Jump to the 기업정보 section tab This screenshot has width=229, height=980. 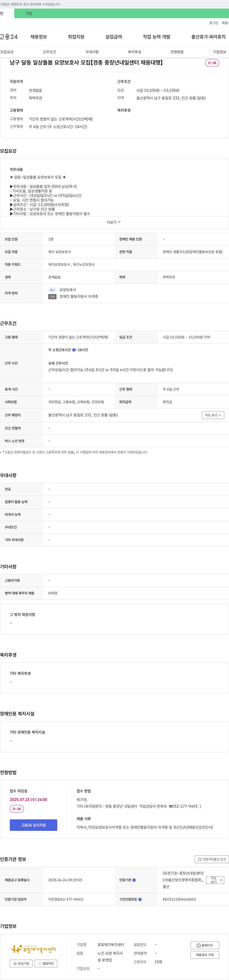[219, 52]
